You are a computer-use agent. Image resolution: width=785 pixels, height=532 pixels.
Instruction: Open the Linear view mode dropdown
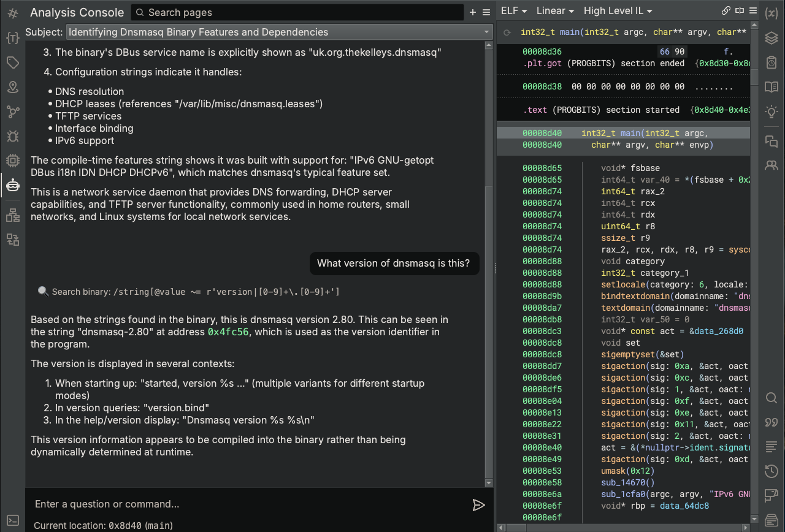point(555,10)
